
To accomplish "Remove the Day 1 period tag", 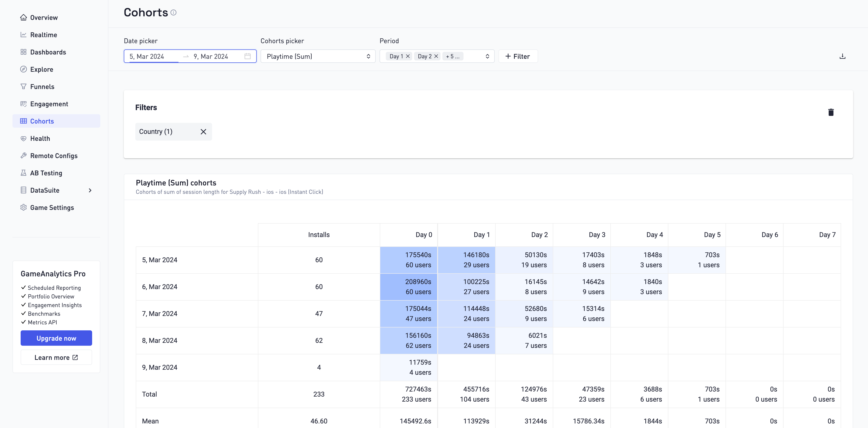I will [x=408, y=56].
